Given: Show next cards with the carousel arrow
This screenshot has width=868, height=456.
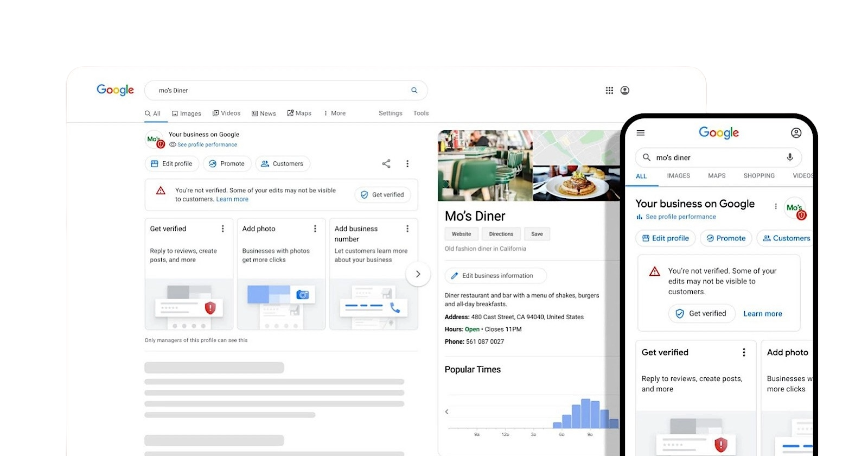Looking at the screenshot, I should [x=418, y=274].
